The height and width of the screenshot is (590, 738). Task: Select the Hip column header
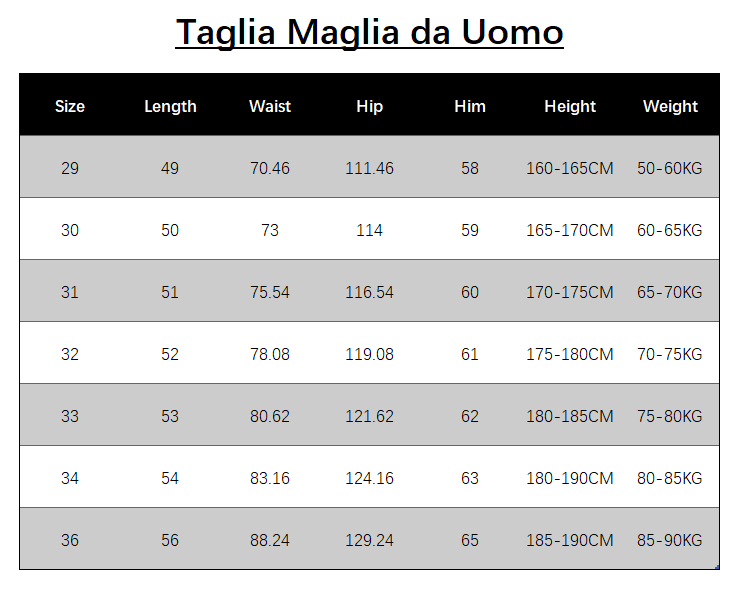coord(369,106)
